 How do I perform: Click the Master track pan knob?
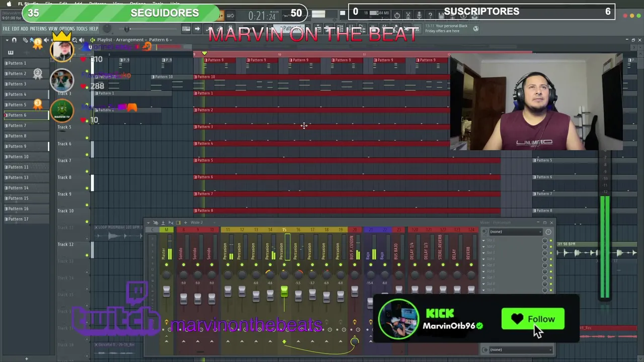(x=167, y=274)
